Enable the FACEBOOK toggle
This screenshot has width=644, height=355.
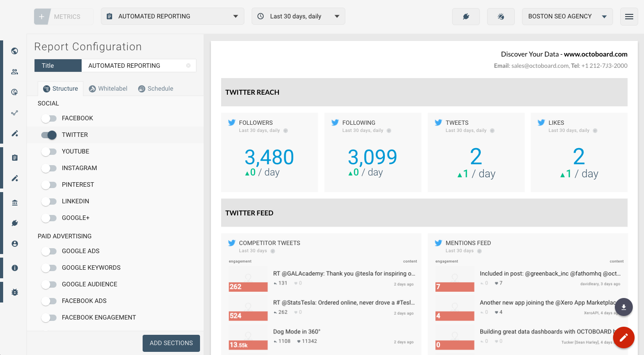pyautogui.click(x=48, y=118)
